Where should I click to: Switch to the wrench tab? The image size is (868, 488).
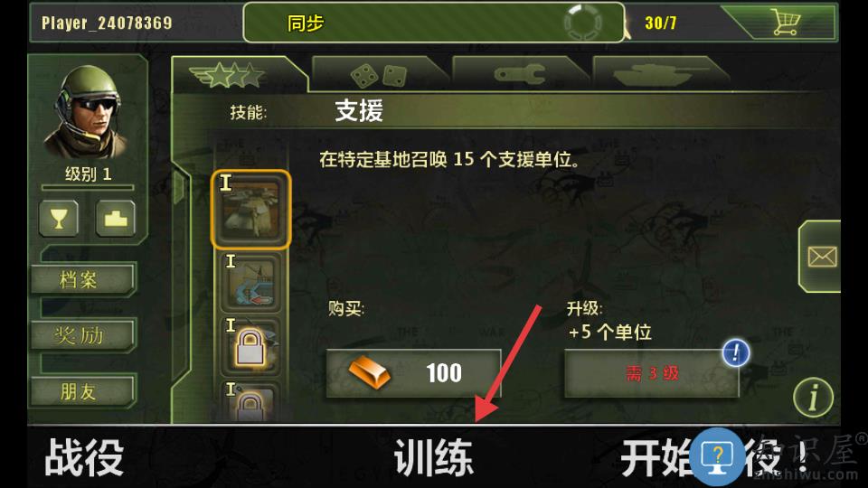pyautogui.click(x=519, y=75)
